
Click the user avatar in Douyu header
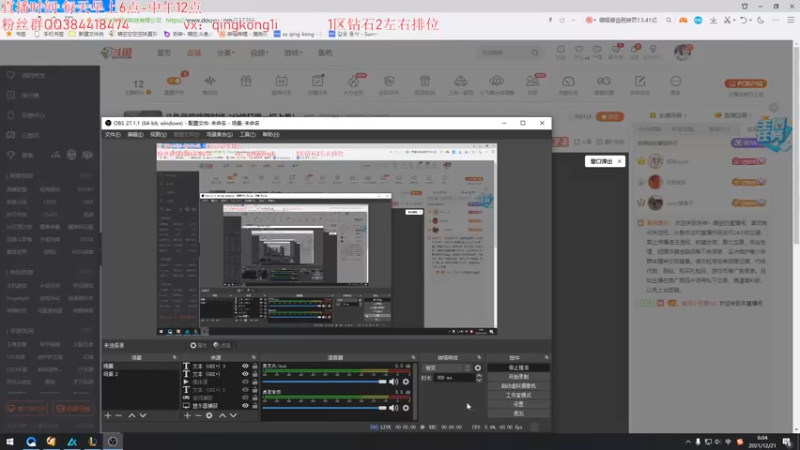click(682, 52)
